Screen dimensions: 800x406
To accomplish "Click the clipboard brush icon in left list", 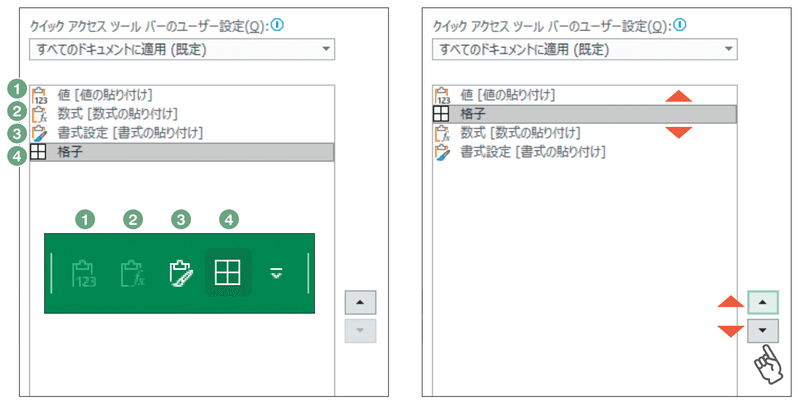I will (39, 133).
